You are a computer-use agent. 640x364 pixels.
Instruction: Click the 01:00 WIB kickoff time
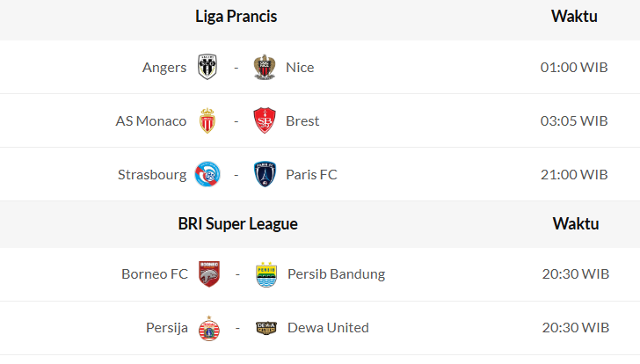coord(574,67)
